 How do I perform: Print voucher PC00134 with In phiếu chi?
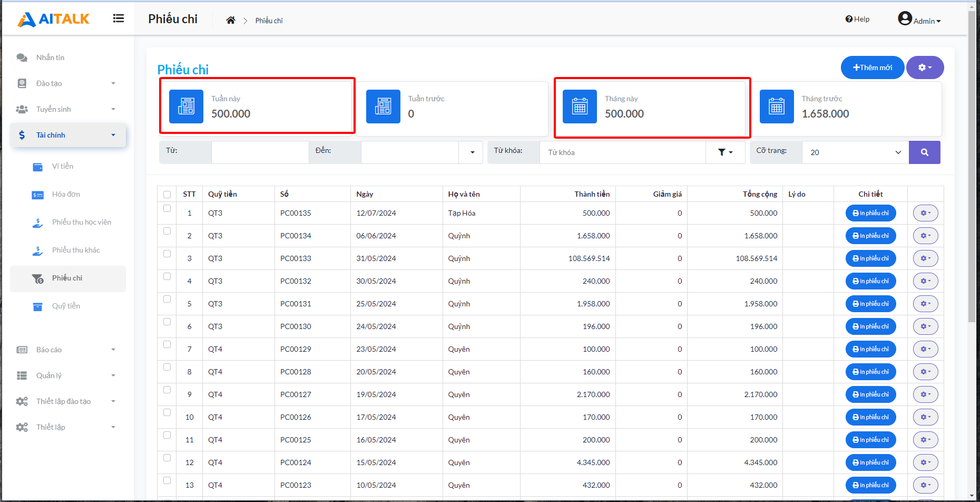[x=871, y=236]
